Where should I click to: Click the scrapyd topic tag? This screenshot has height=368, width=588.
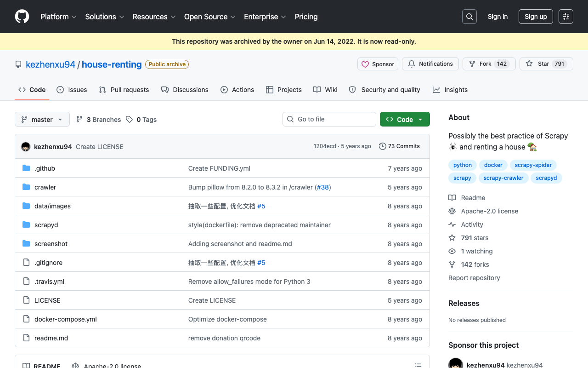546,178
